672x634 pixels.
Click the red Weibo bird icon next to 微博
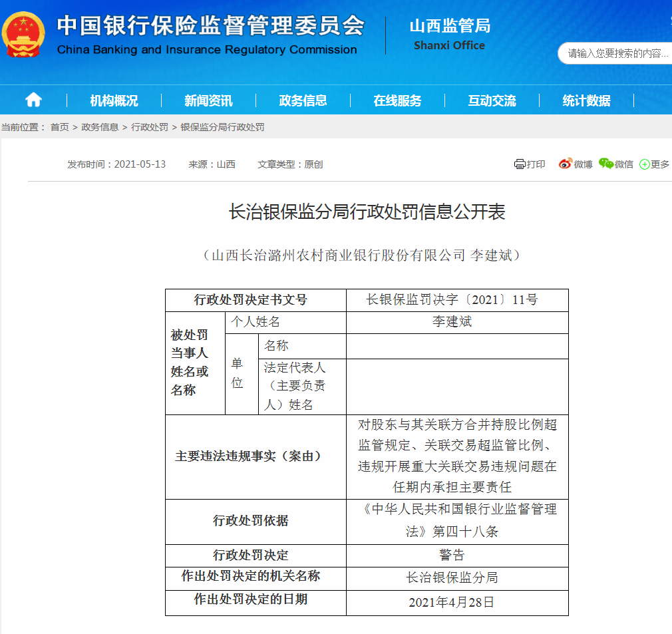pos(565,164)
